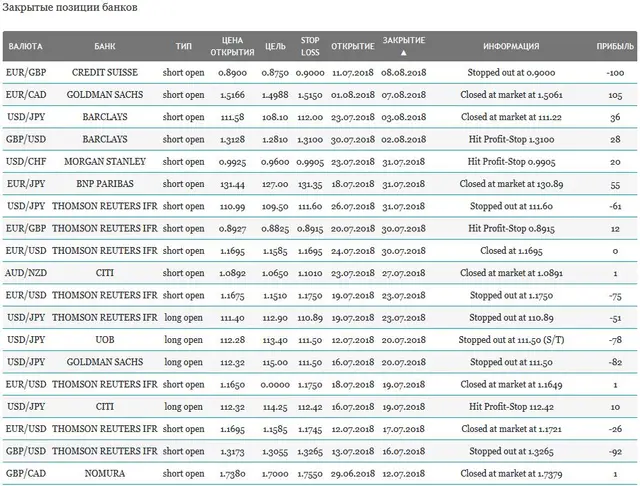Click the ВАЛЮТА column header
The image size is (640, 486).
click(x=25, y=46)
